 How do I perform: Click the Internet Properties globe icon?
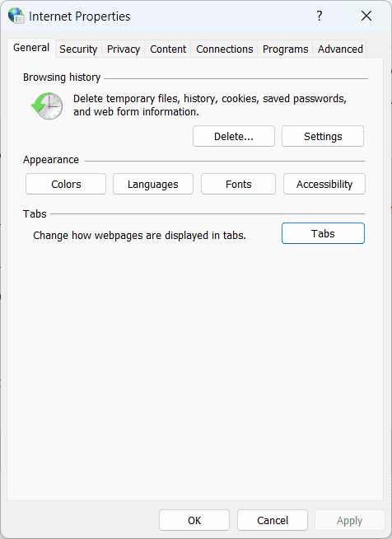16,16
